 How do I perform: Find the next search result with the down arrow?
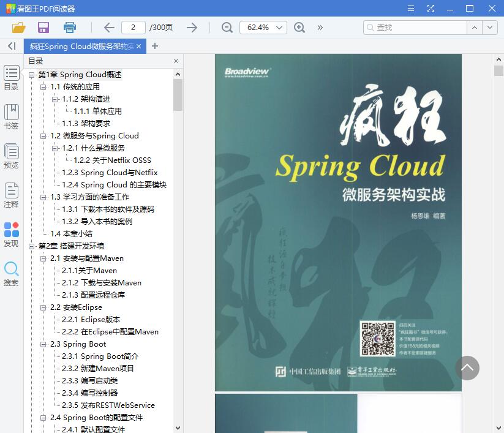(x=489, y=28)
